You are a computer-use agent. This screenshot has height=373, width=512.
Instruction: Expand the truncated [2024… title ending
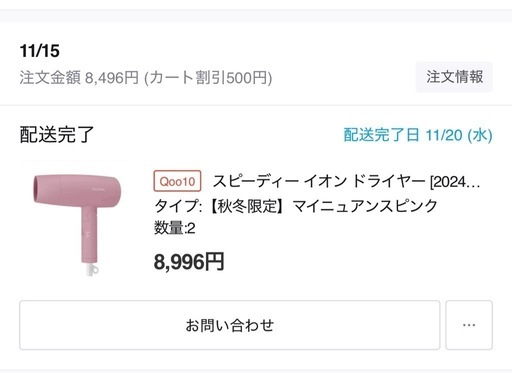tap(455, 182)
